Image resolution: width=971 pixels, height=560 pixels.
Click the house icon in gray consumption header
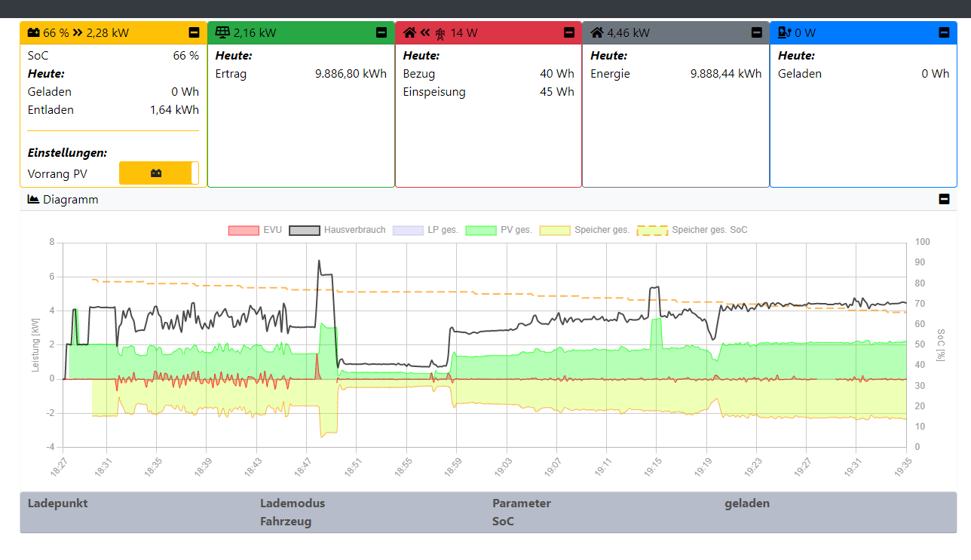point(597,32)
